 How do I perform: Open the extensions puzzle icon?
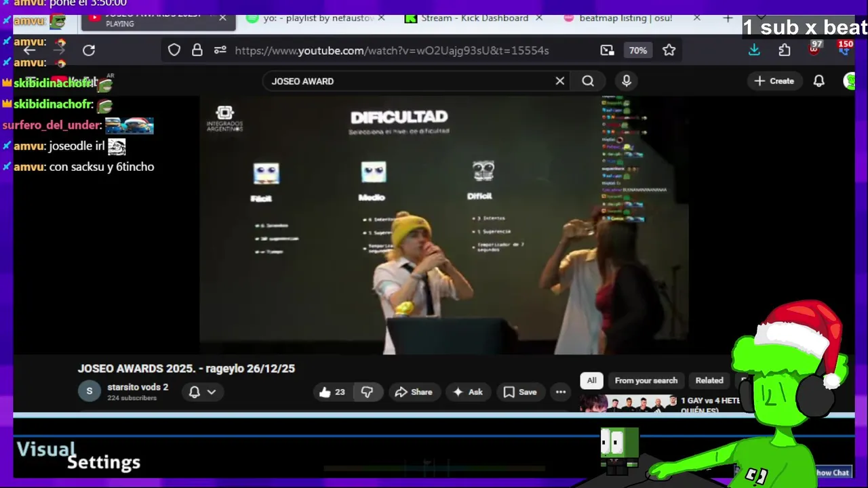[785, 50]
